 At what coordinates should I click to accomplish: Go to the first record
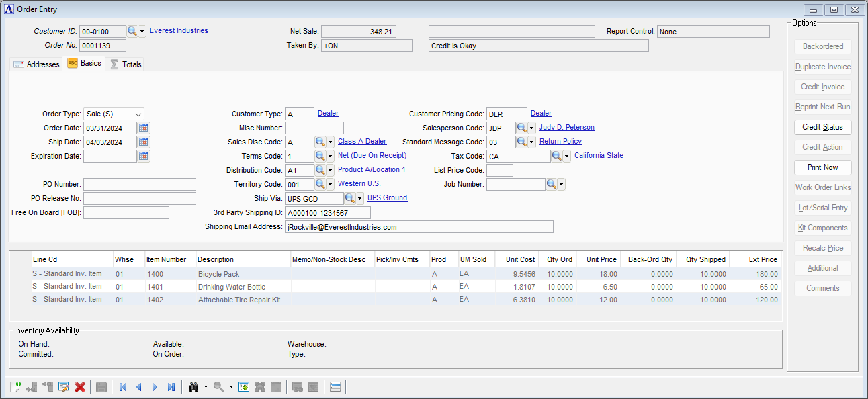tap(123, 387)
